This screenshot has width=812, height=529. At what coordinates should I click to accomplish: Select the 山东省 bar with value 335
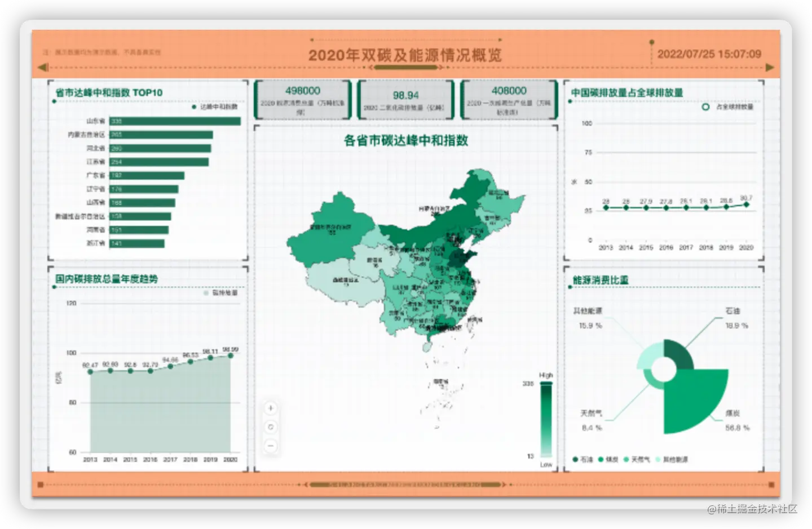[x=175, y=121]
